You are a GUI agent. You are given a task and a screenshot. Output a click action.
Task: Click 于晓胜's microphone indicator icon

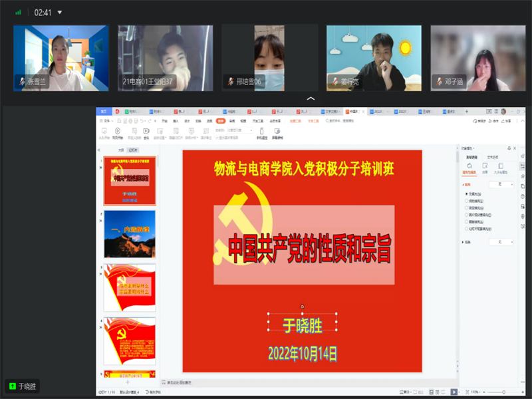click(11, 386)
